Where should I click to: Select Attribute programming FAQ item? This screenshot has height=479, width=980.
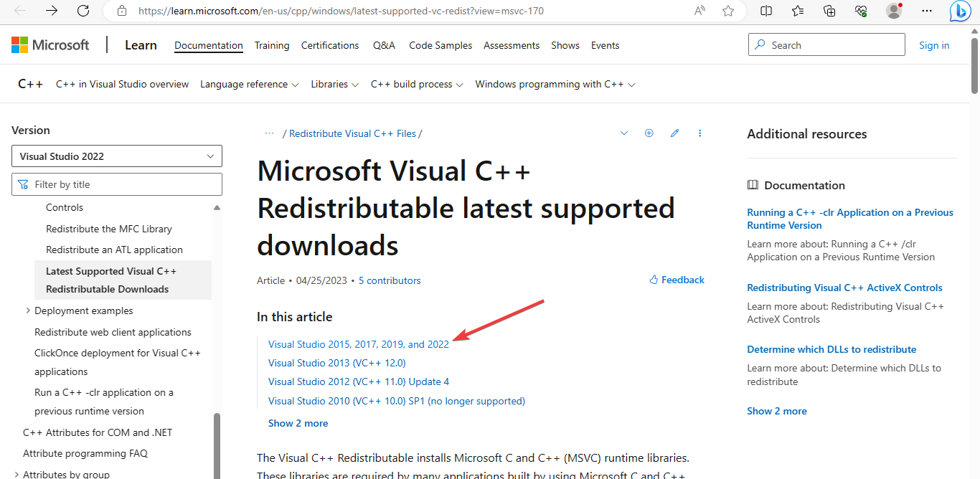tap(85, 453)
